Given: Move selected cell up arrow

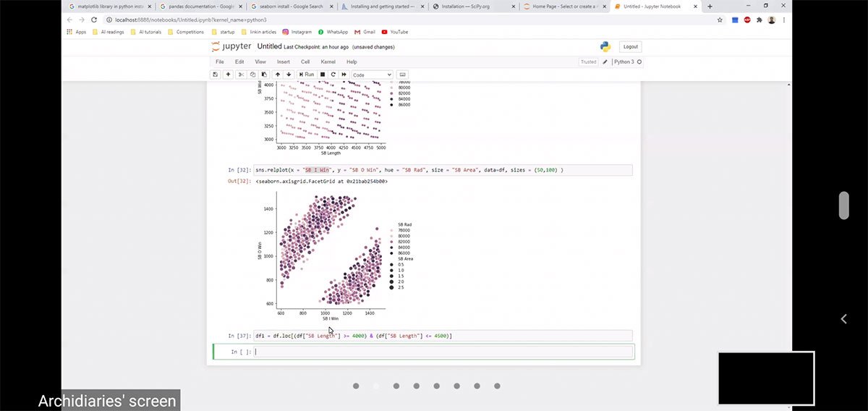Looking at the screenshot, I should [278, 75].
